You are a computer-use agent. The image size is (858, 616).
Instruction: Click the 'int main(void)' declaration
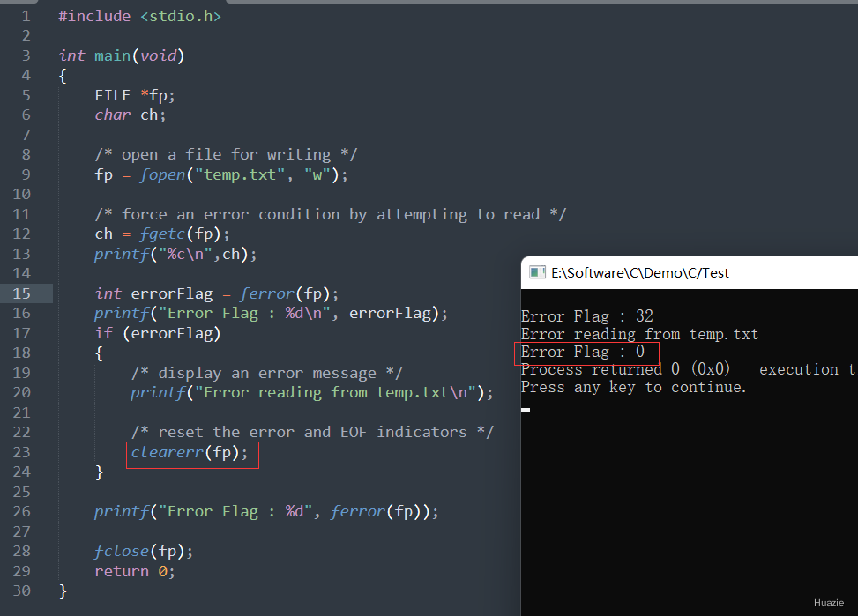tap(122, 56)
